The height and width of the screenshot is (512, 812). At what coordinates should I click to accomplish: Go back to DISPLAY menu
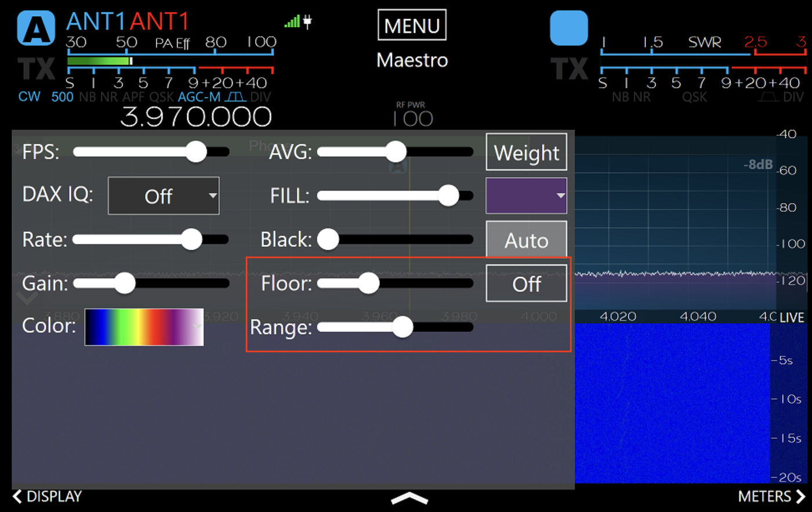pyautogui.click(x=48, y=496)
